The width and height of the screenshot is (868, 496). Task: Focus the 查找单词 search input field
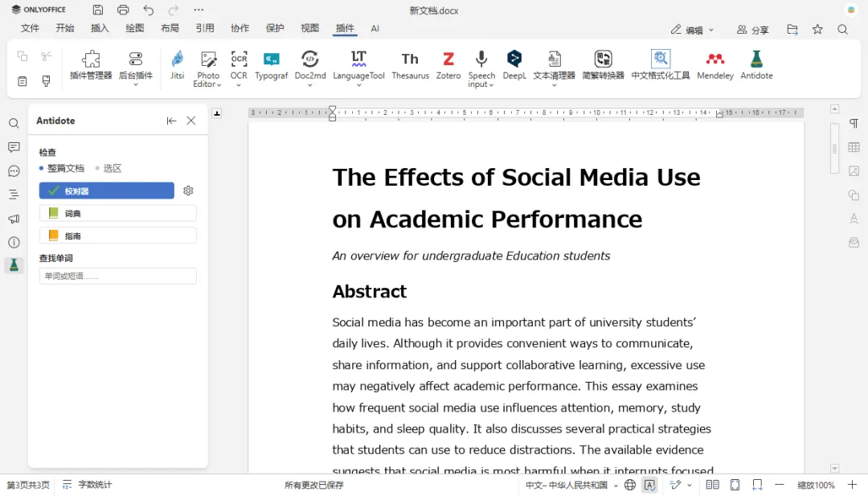pos(118,277)
